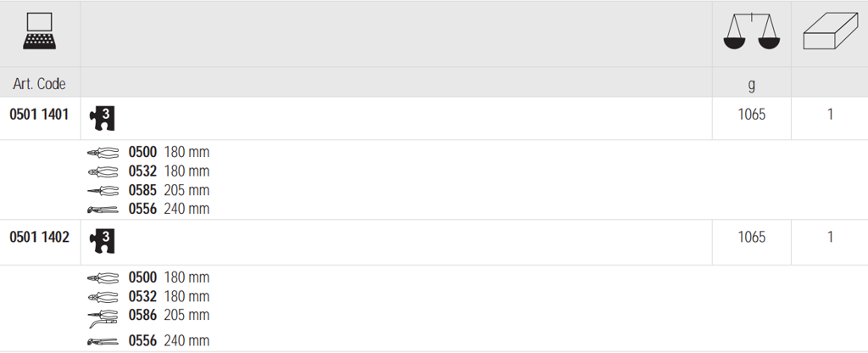Click the computer icon in the header

(x=39, y=33)
